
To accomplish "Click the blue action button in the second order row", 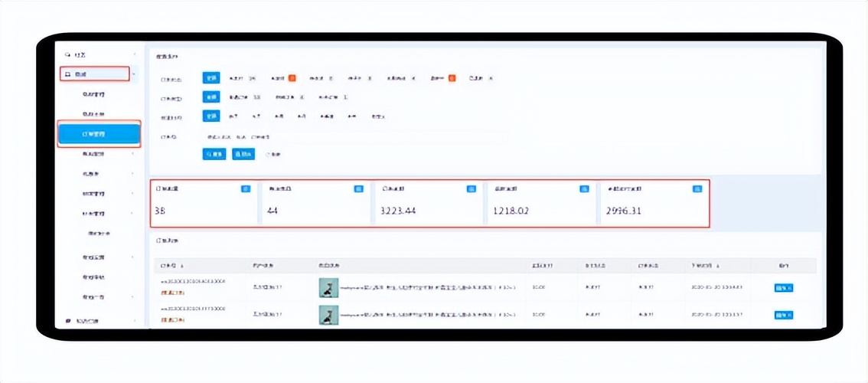I will coord(784,315).
